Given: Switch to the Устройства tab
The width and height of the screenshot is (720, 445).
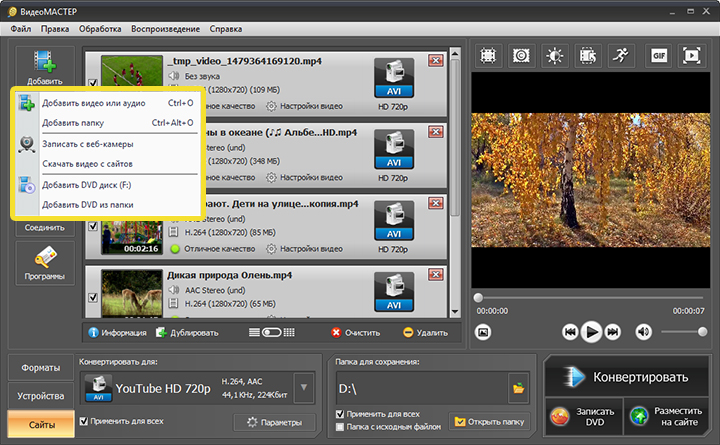Looking at the screenshot, I should pos(40,396).
